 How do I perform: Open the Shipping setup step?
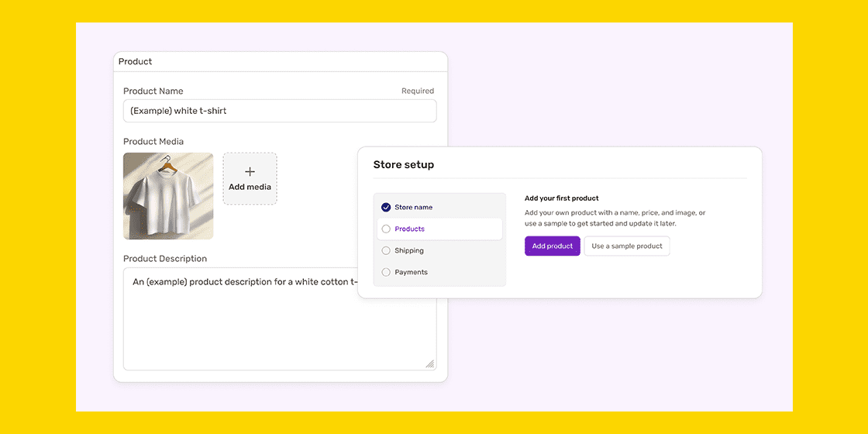(439, 250)
